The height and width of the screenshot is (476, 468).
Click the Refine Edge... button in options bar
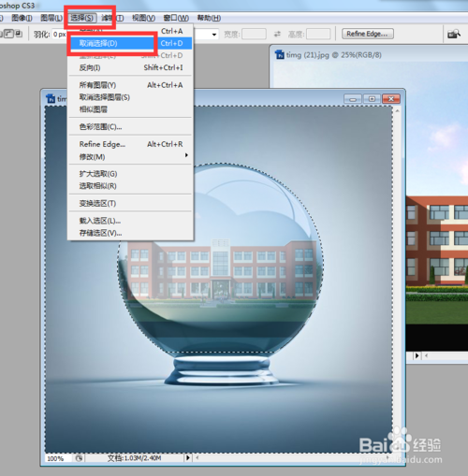coord(368,34)
